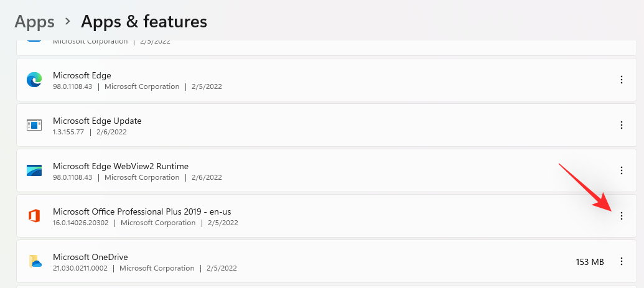Click the Microsoft Office orange logo icon
Viewport: 644px width, 288px height.
click(34, 216)
